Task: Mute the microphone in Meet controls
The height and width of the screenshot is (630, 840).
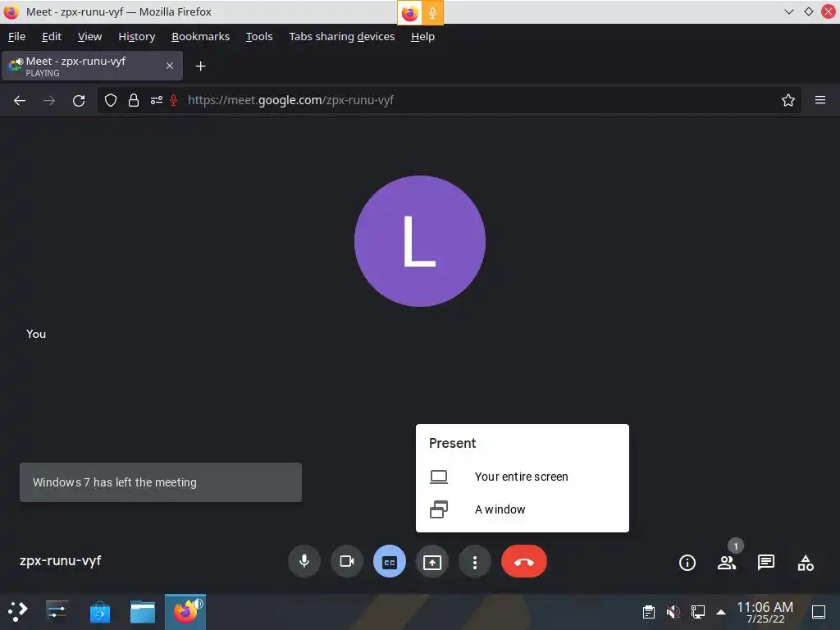Action: [304, 561]
